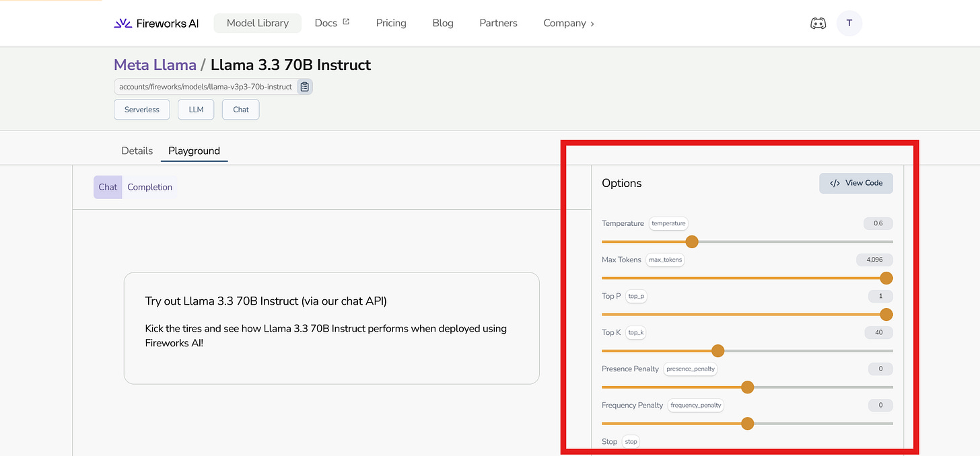This screenshot has width=980, height=456.
Task: Click the frequency_penalty parameter tag
Action: point(696,405)
